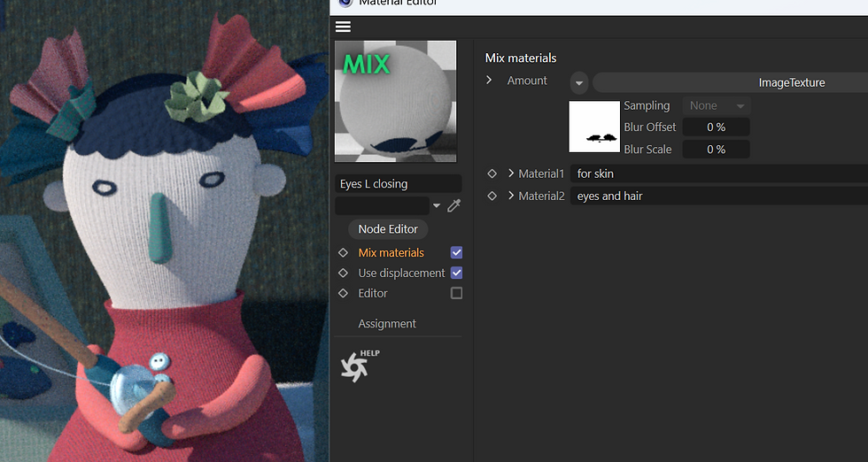Screen dimensions: 868x462
Task: Open the Assignment section
Action: point(387,324)
